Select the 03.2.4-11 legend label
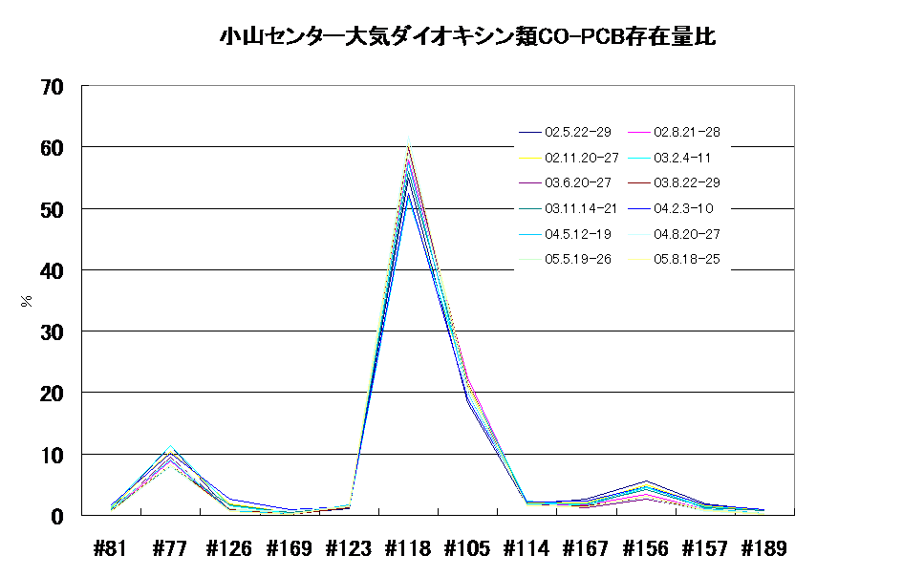The height and width of the screenshot is (577, 924). [682, 157]
